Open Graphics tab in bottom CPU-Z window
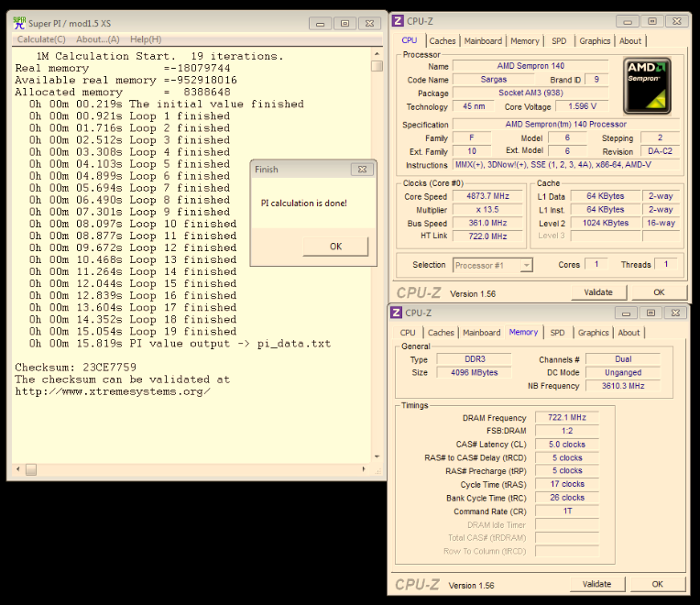700x605 pixels. tap(594, 333)
